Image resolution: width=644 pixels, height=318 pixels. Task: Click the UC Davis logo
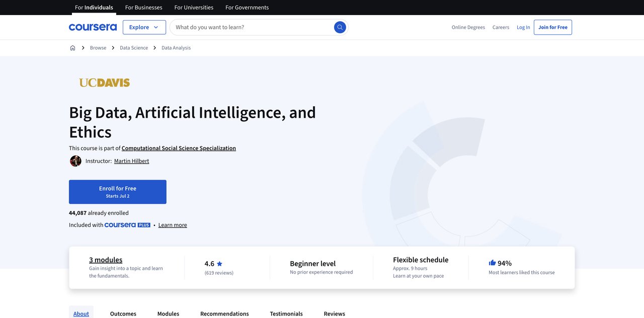[104, 83]
